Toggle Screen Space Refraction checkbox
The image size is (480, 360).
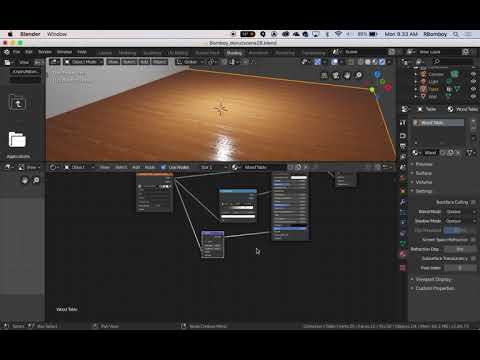pyautogui.click(x=473, y=240)
